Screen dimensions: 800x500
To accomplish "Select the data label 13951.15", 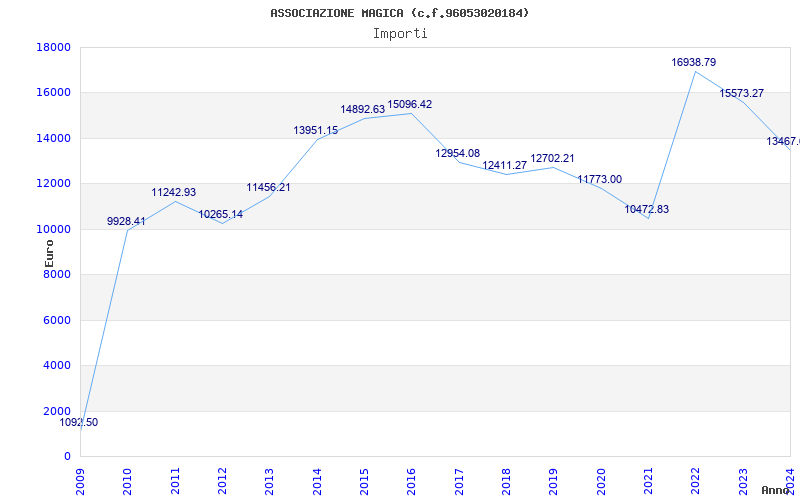I will 315,131.
